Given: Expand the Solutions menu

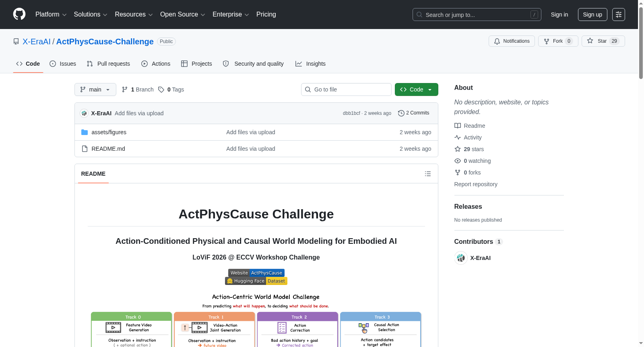Looking at the screenshot, I should click(91, 15).
